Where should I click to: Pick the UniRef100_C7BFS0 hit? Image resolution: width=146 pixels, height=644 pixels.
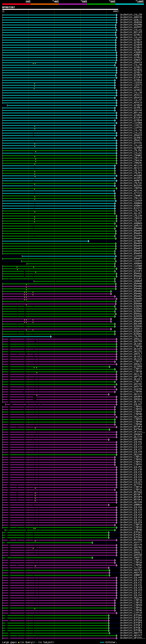coord(131,457)
